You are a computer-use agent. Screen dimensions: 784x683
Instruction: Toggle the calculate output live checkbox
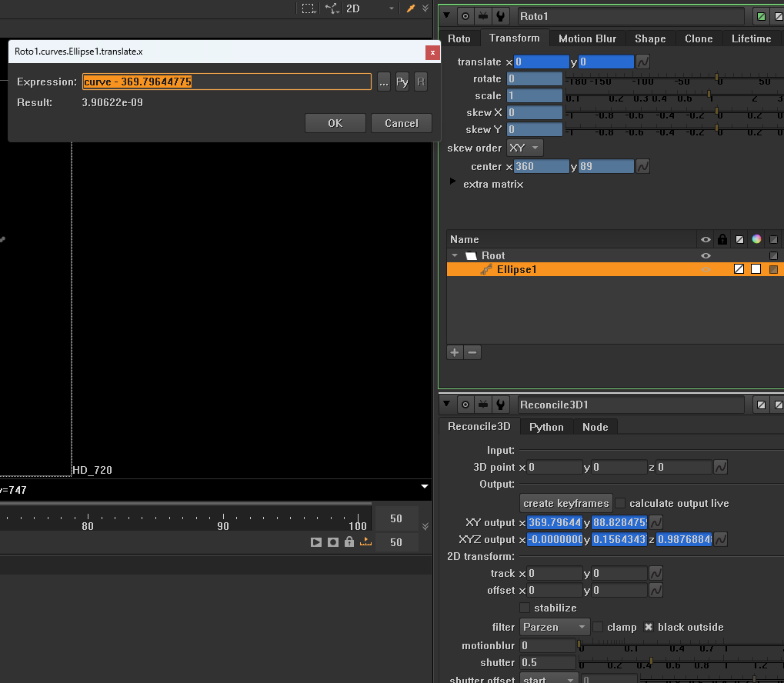pos(620,503)
